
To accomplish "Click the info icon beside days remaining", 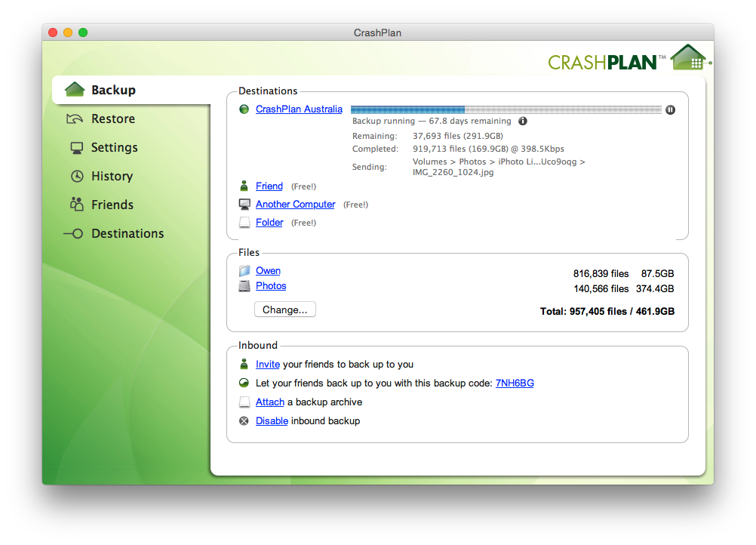I will 523,121.
